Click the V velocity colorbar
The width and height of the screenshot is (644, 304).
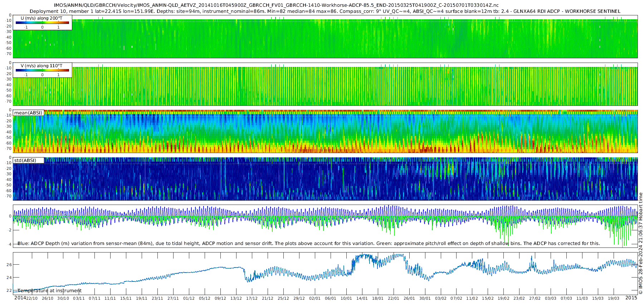42,70
